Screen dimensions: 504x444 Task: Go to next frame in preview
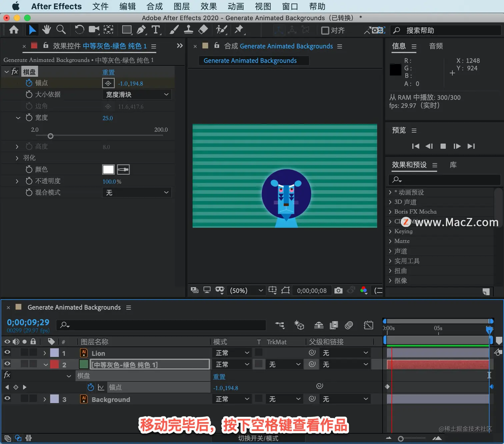pyautogui.click(x=457, y=146)
